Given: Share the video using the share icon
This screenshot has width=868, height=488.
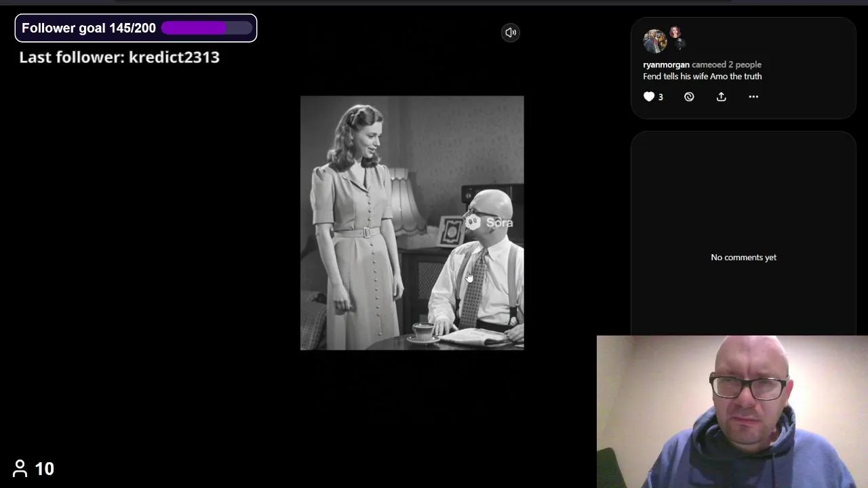Looking at the screenshot, I should pos(722,97).
